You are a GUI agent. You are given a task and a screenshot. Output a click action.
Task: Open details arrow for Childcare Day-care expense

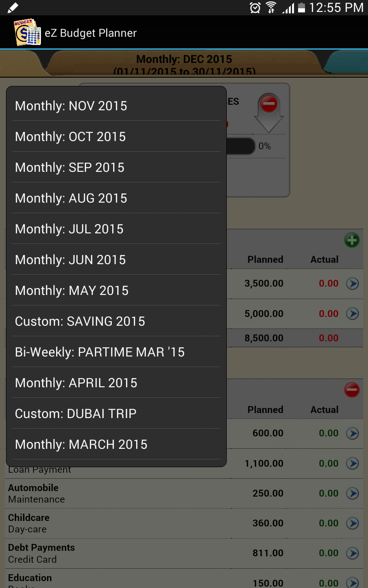click(352, 523)
